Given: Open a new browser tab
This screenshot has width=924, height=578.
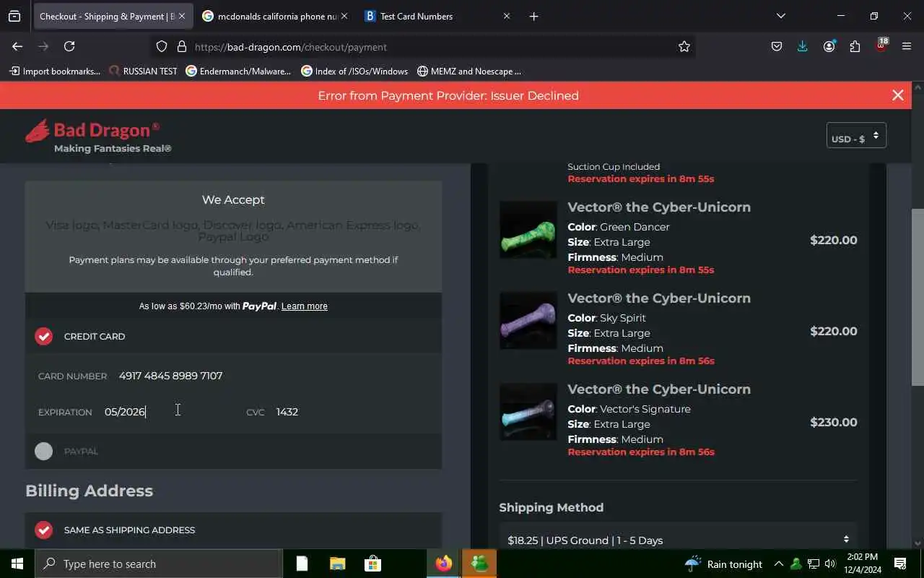Looking at the screenshot, I should (x=533, y=16).
